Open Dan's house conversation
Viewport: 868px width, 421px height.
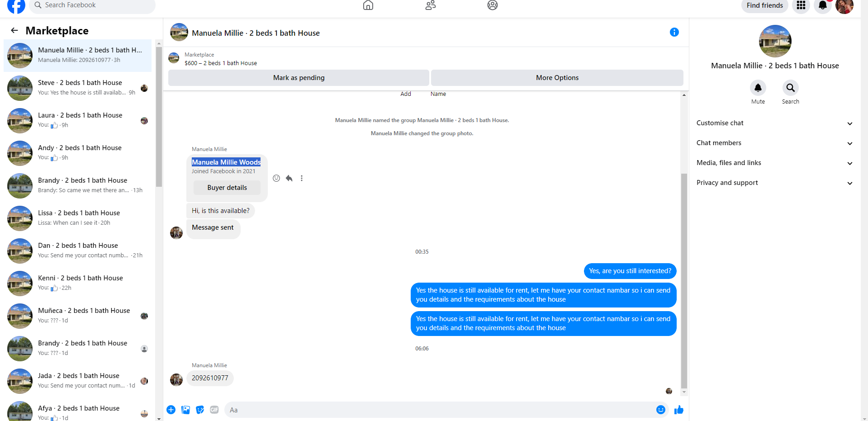click(78, 251)
